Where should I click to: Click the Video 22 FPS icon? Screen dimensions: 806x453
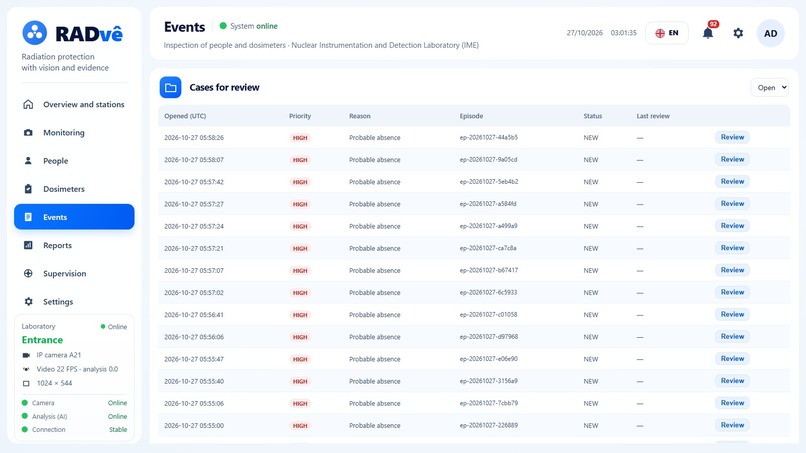[x=26, y=369]
